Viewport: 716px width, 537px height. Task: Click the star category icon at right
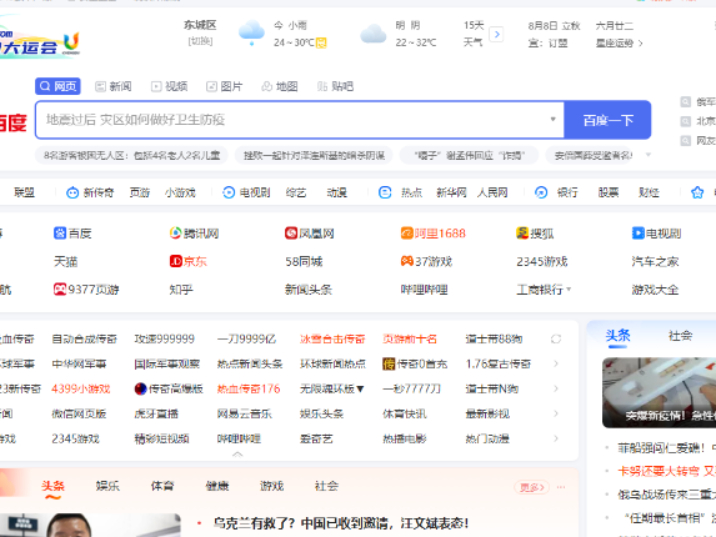[x=697, y=193]
